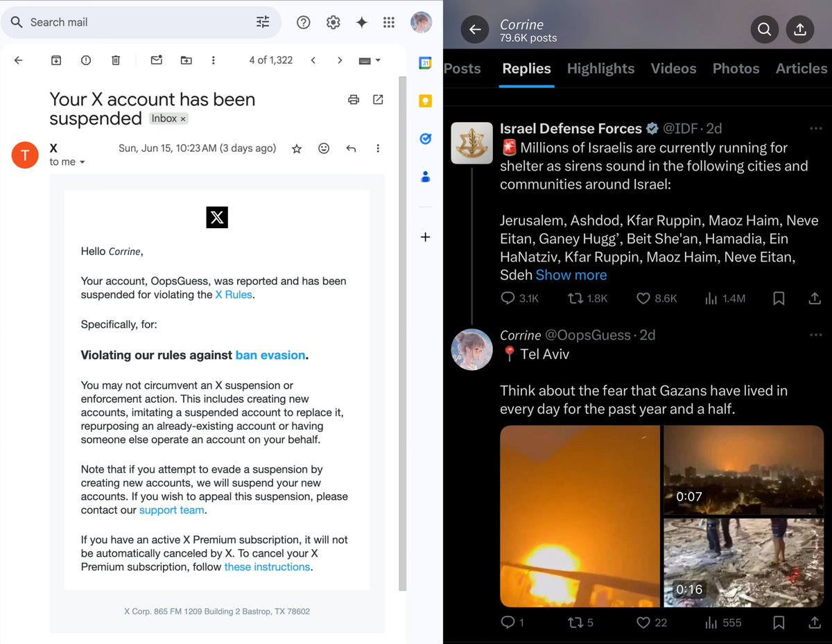
Task: Open IDF post more options
Action: (x=815, y=129)
